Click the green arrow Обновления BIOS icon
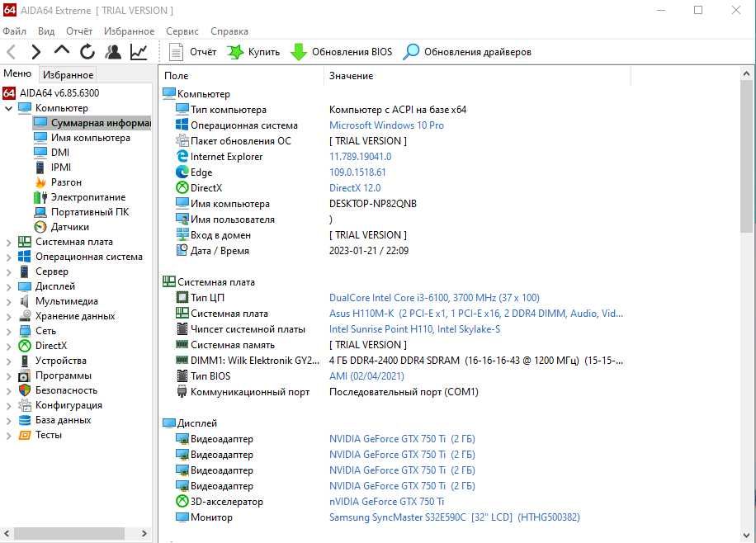Screen dimensions: 756x543 pyautogui.click(x=299, y=52)
